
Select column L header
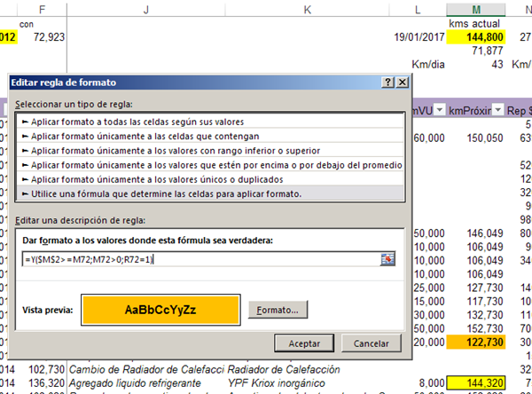click(x=418, y=10)
